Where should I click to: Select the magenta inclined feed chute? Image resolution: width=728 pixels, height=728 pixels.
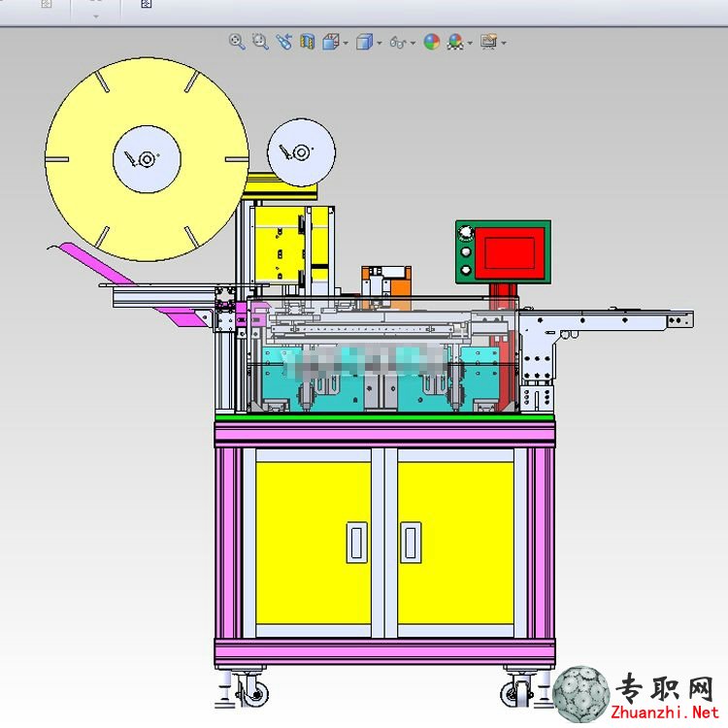click(97, 263)
